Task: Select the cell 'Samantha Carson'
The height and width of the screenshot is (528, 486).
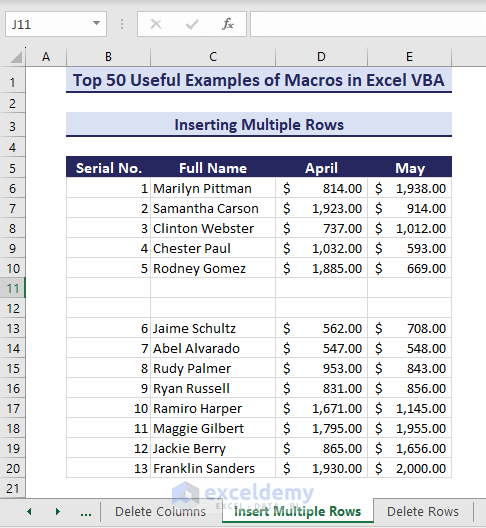Action: click(213, 208)
